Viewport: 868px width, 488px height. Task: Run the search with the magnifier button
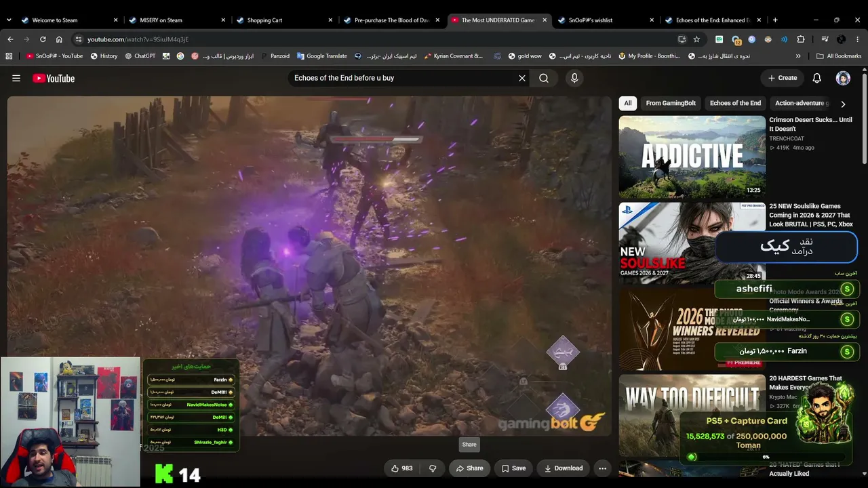(544, 78)
